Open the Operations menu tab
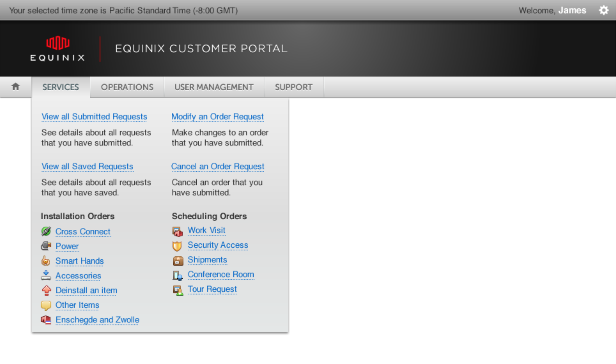 coord(127,87)
